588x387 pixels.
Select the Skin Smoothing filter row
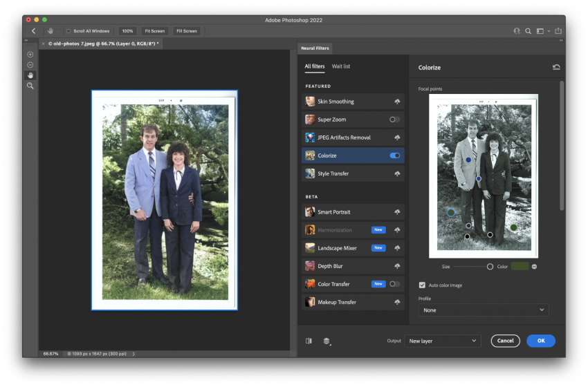click(353, 102)
